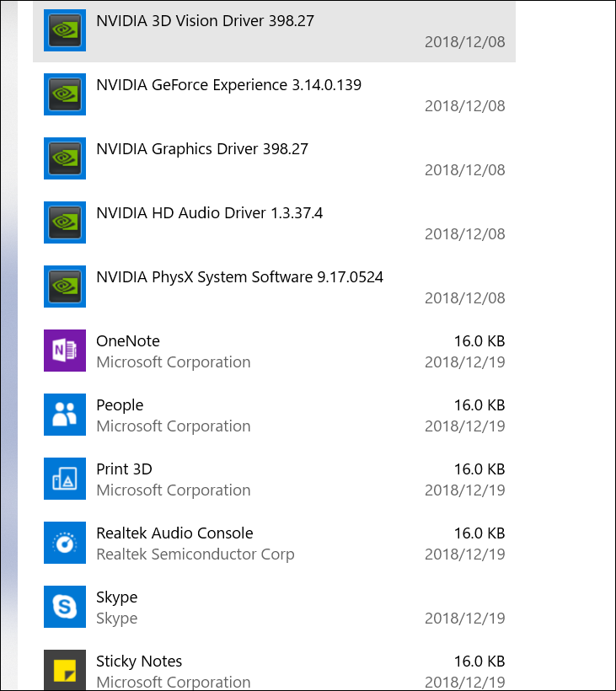Click 16.0 KB size for Realtek Audio Console
The image size is (616, 691).
[479, 533]
